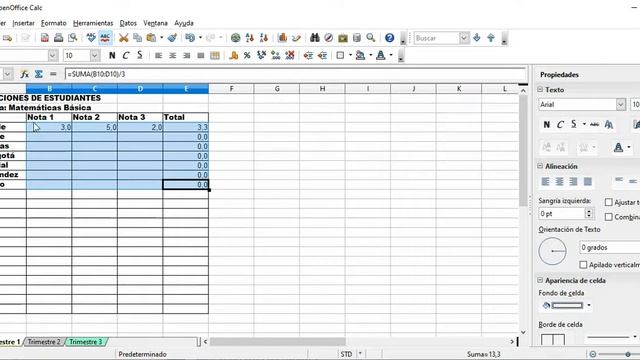
Task: Open the Arial font dropdown in sidebar
Action: coord(621,104)
